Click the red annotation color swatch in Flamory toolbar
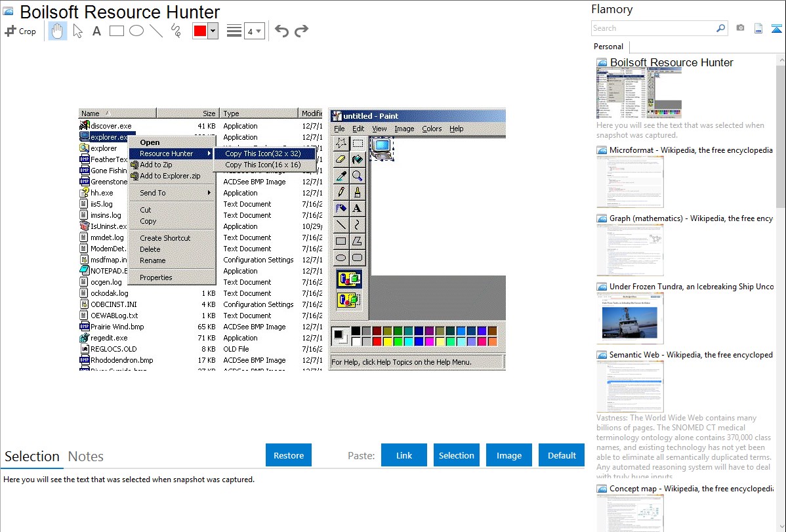The height and width of the screenshot is (532, 786). tap(200, 31)
